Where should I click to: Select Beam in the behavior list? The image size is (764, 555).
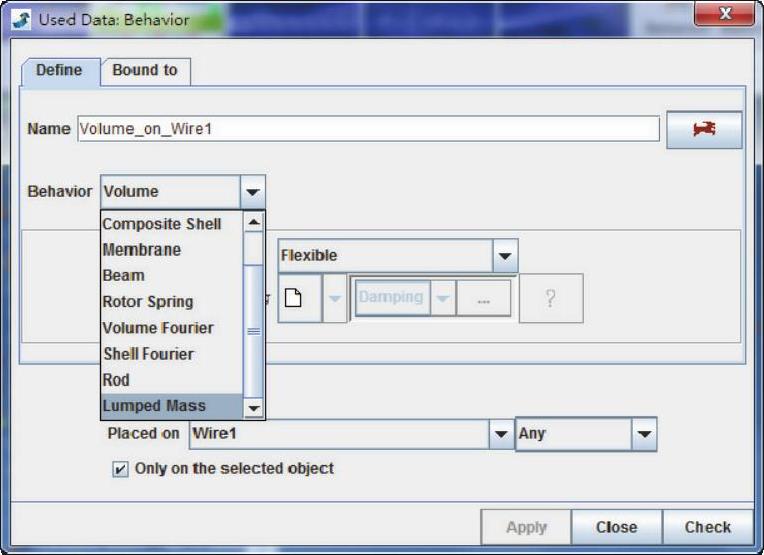click(124, 275)
